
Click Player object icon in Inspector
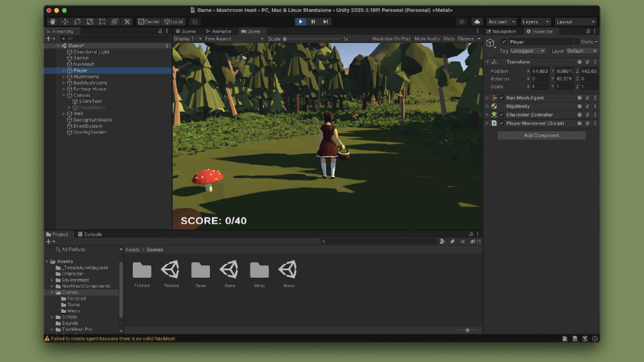[x=490, y=43]
